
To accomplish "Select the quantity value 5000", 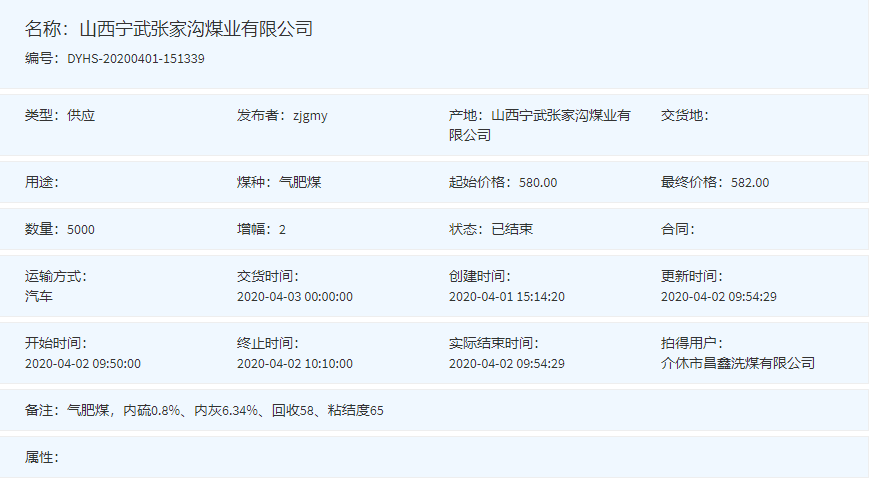I will coord(81,230).
